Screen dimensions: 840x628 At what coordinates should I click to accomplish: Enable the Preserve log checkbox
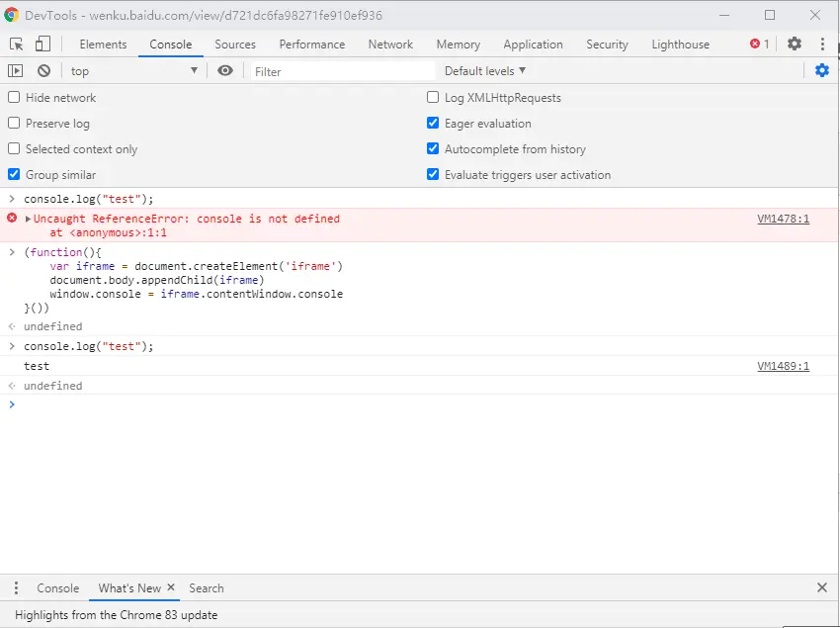[x=14, y=123]
